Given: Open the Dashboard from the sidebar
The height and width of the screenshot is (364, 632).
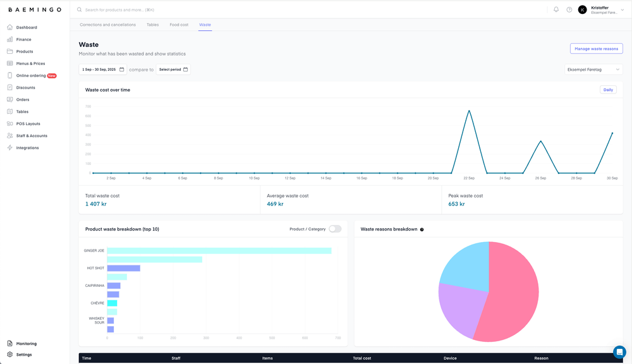Looking at the screenshot, I should point(9,27).
